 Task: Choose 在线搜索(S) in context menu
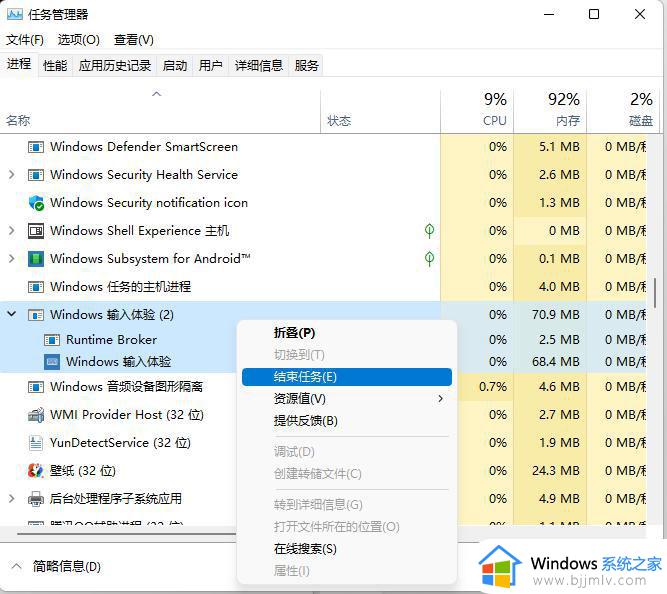coord(347,549)
